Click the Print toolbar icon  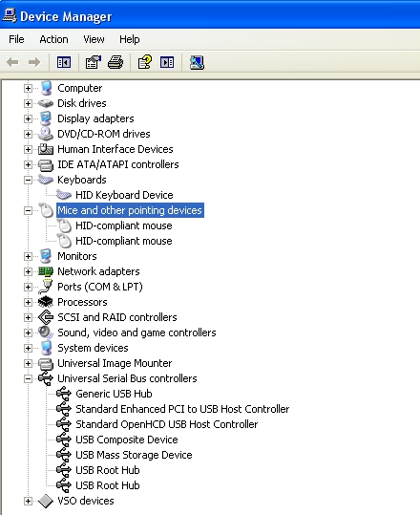coord(115,62)
